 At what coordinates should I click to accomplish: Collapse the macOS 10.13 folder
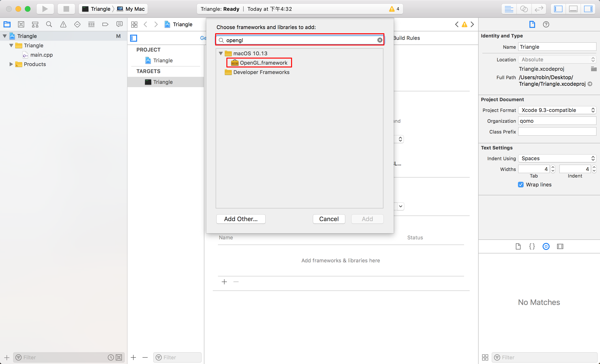[x=221, y=53]
